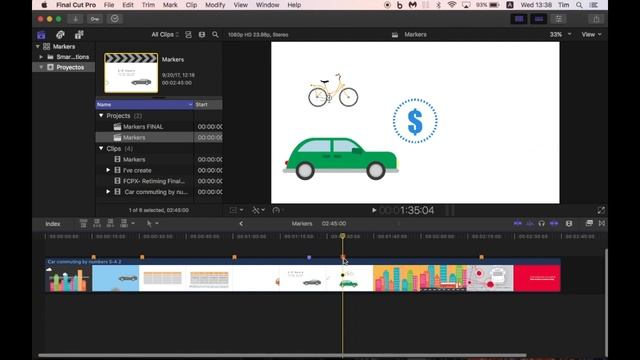Collapse the Markers library tree
Image resolution: width=640 pixels, height=360 pixels.
(38, 47)
